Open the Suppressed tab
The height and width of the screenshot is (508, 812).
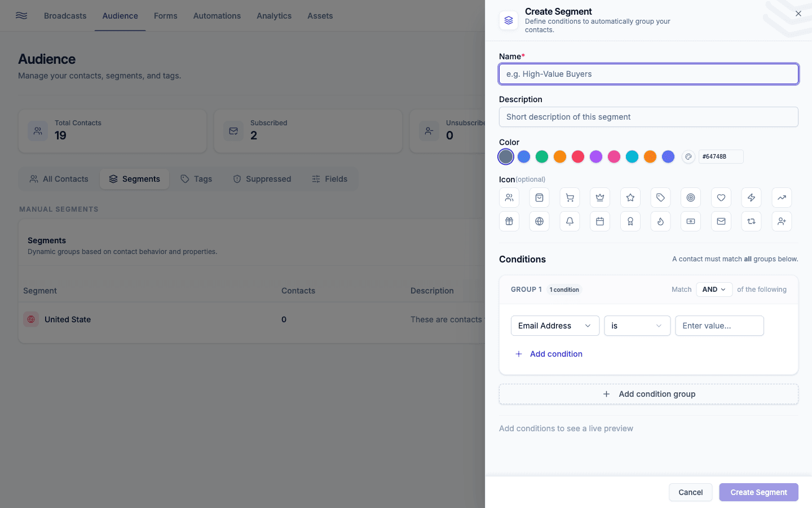coord(262,179)
